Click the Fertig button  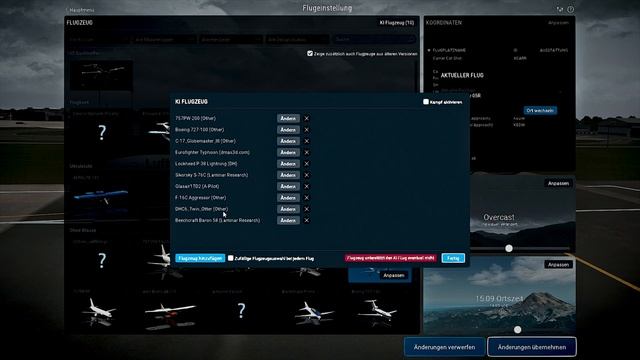[x=453, y=258]
